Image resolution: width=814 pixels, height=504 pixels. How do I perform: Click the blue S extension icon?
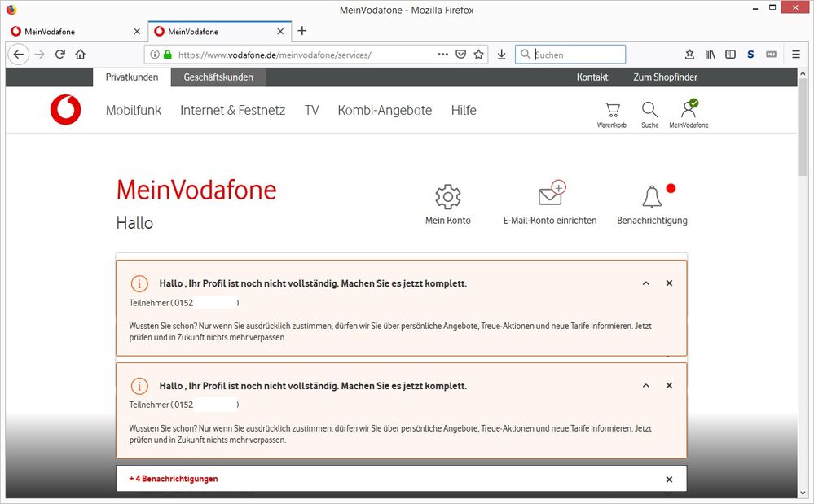(750, 55)
